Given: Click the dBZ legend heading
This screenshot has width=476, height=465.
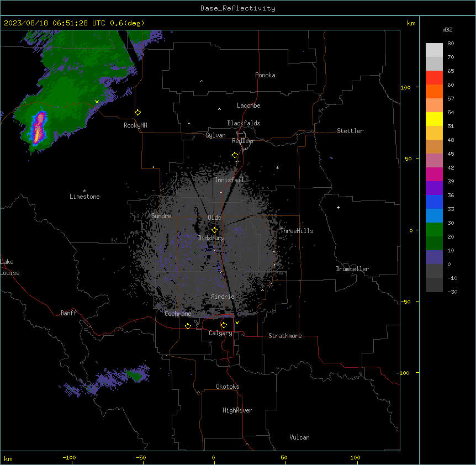Looking at the screenshot, I should click(447, 29).
